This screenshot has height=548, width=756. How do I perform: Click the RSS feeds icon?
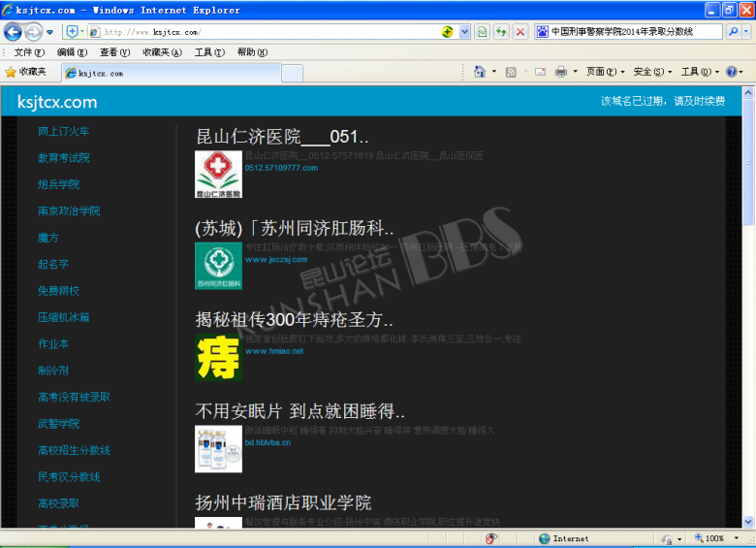(511, 72)
